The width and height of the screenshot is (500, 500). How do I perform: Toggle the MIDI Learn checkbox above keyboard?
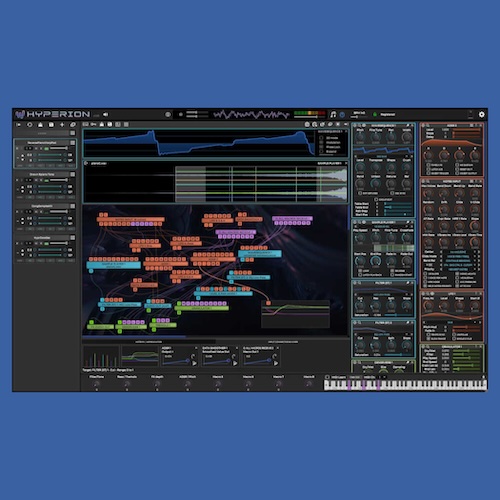(x=327, y=377)
